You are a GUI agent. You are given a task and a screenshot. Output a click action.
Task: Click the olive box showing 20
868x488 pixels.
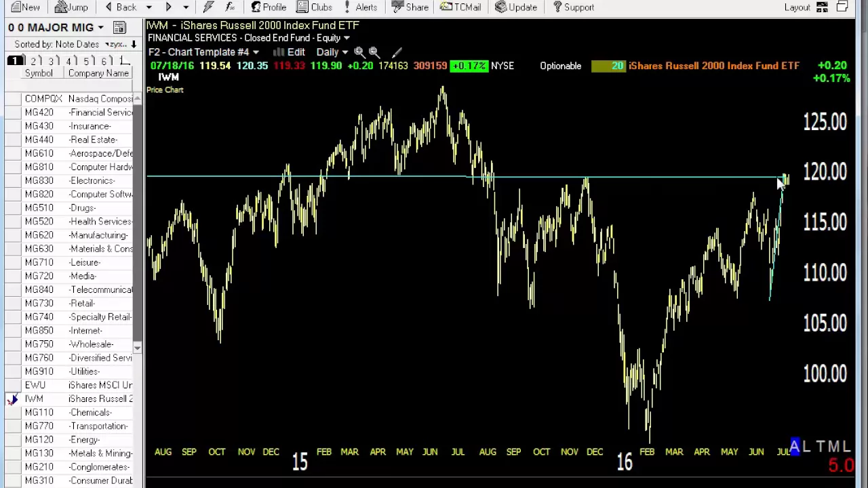[608, 66]
